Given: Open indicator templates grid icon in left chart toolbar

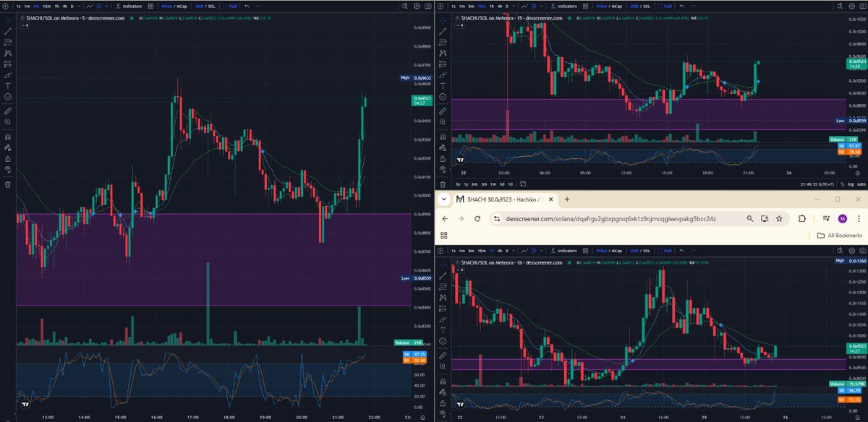Looking at the screenshot, I should (x=151, y=6).
